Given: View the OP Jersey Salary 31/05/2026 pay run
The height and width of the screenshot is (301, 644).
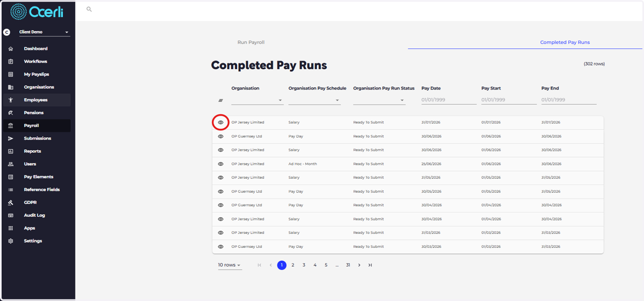Looking at the screenshot, I should (221, 178).
